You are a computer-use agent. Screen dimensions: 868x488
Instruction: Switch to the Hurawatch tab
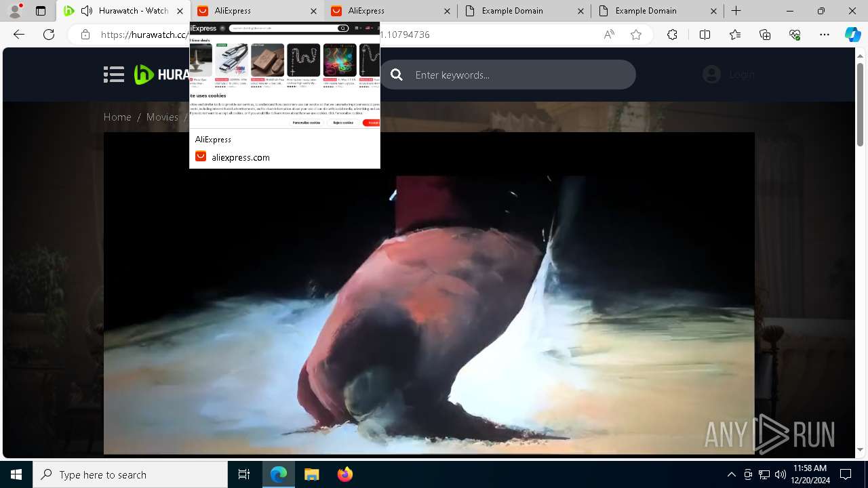click(x=123, y=11)
